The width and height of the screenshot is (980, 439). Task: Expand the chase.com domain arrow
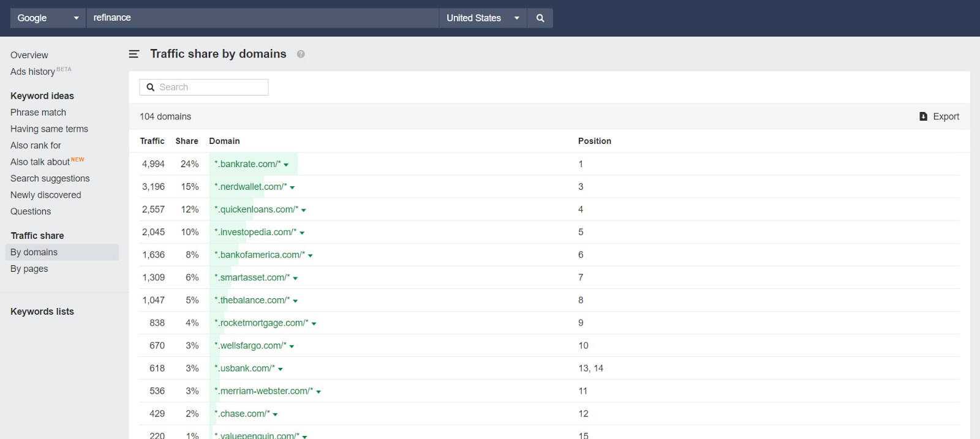[x=276, y=415]
